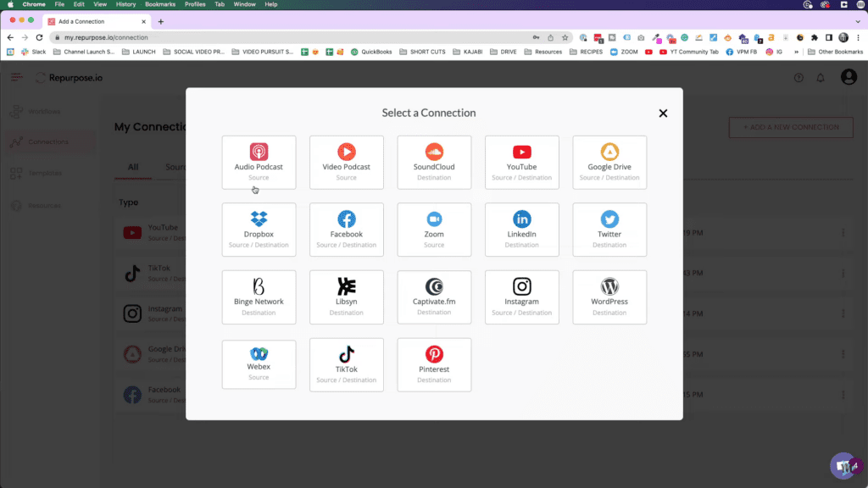Choose Google Drive in the connection dialog
The image size is (868, 488).
click(x=609, y=163)
